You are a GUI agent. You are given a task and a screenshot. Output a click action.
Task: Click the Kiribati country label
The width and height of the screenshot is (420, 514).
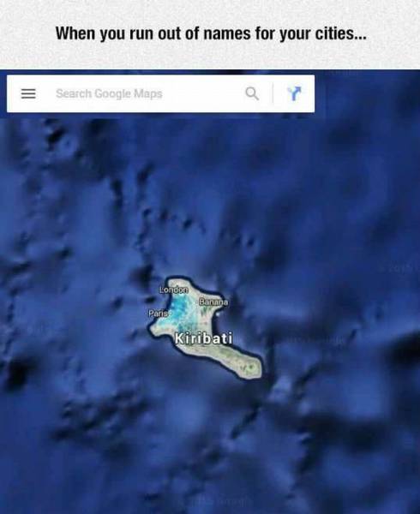pos(204,338)
